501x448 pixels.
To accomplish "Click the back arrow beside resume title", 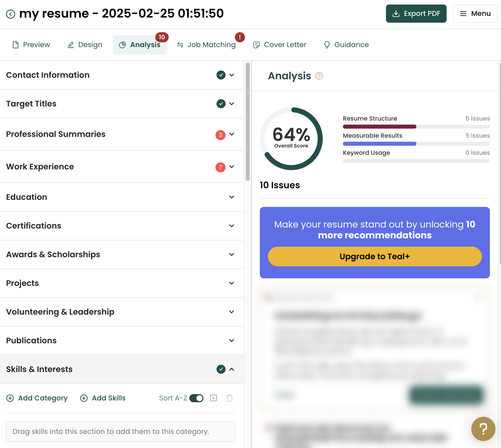I will [x=11, y=14].
